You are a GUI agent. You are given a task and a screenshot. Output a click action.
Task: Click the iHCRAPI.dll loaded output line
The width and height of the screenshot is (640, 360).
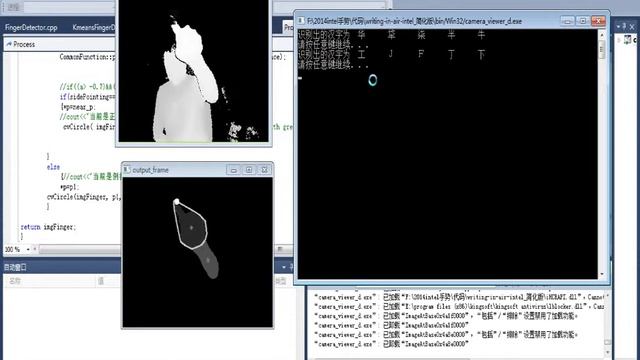tap(461, 297)
